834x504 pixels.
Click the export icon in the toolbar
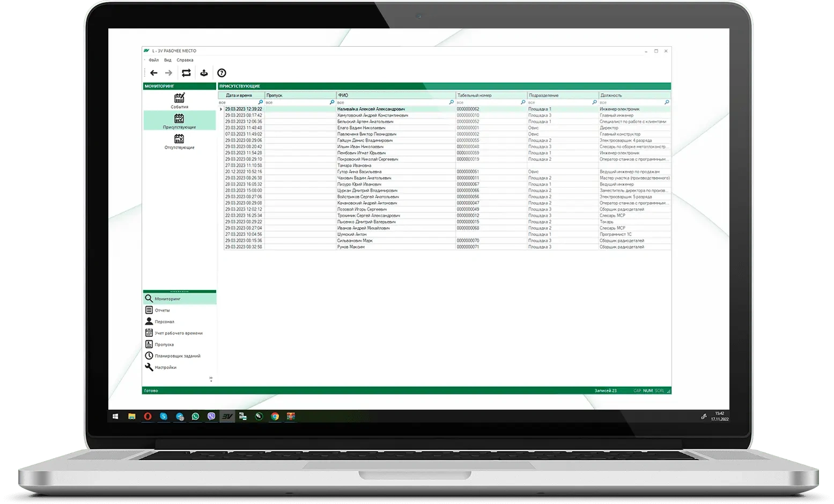(204, 73)
